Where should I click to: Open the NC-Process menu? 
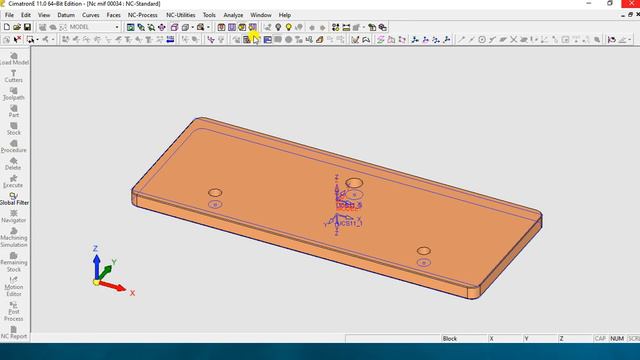click(142, 15)
